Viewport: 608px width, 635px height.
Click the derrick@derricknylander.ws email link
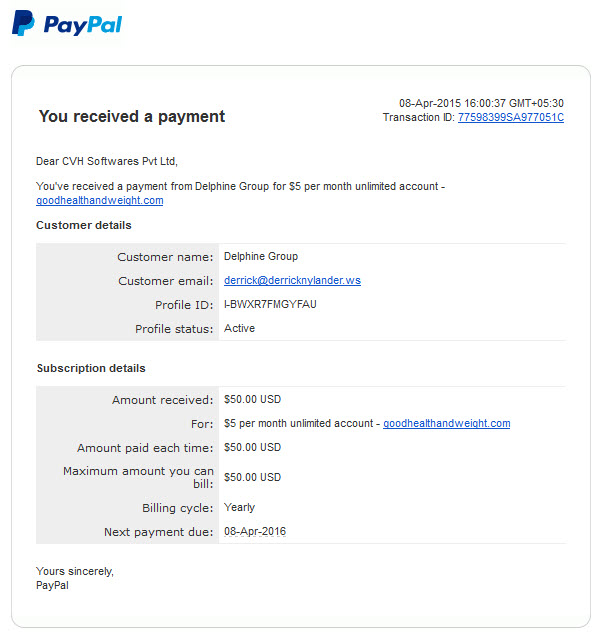(x=292, y=280)
